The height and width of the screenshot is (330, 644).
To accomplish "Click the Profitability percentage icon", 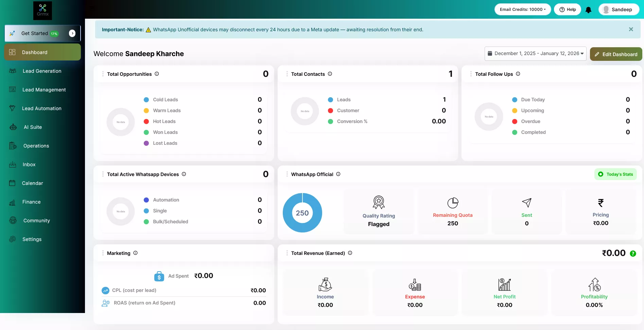I will click(x=594, y=285).
